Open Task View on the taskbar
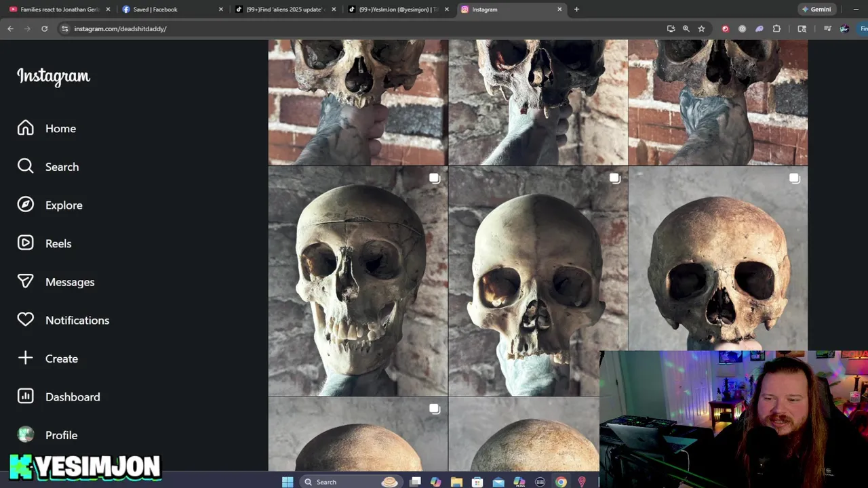The image size is (868, 488). 415,482
